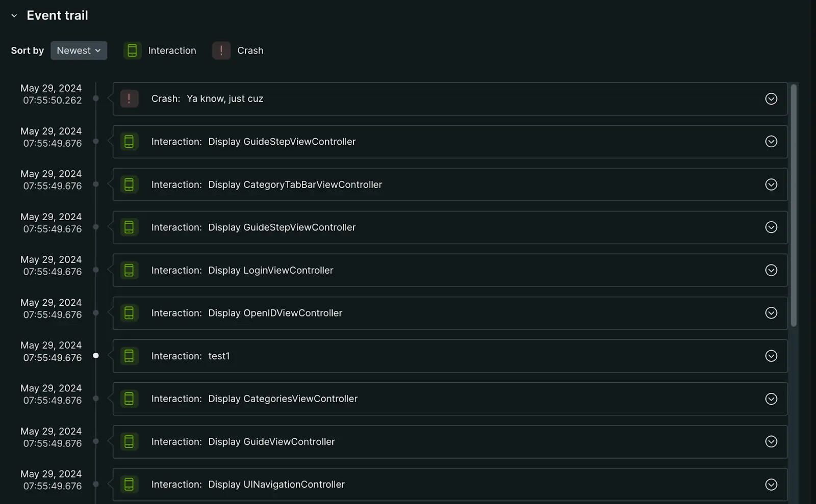The width and height of the screenshot is (816, 504).
Task: Collapse the Event trail section chevron
Action: [14, 16]
